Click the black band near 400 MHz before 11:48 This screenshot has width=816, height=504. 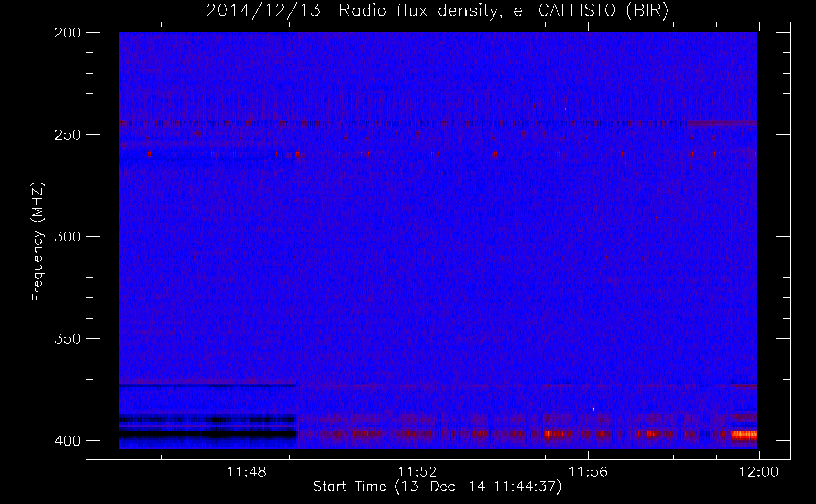coord(207,433)
